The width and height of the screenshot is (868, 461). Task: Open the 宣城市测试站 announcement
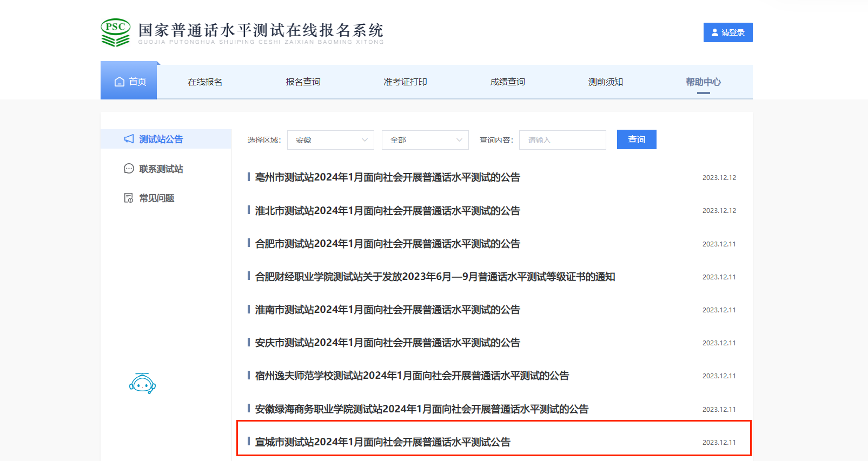coord(382,442)
